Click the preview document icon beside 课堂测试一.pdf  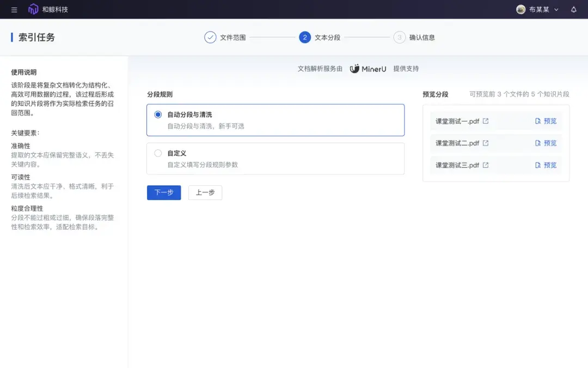pos(538,121)
